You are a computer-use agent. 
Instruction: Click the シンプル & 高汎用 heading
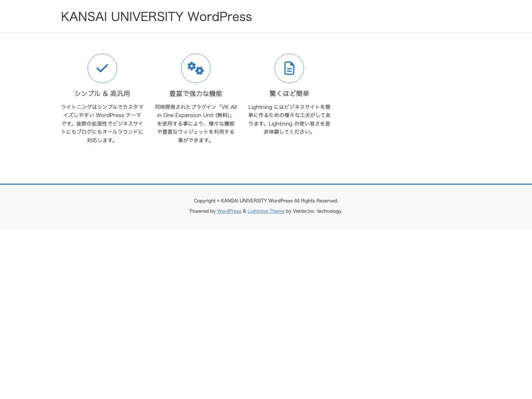coord(102,93)
